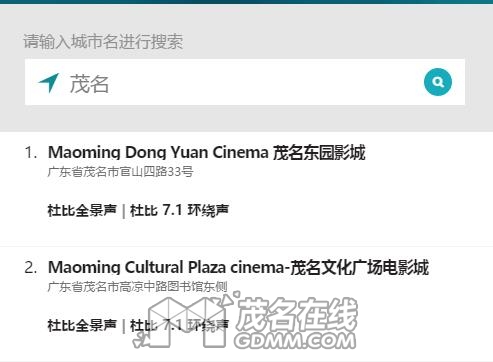Select 杜比 7.1 环绕声 tag of first cinema

coord(179,210)
